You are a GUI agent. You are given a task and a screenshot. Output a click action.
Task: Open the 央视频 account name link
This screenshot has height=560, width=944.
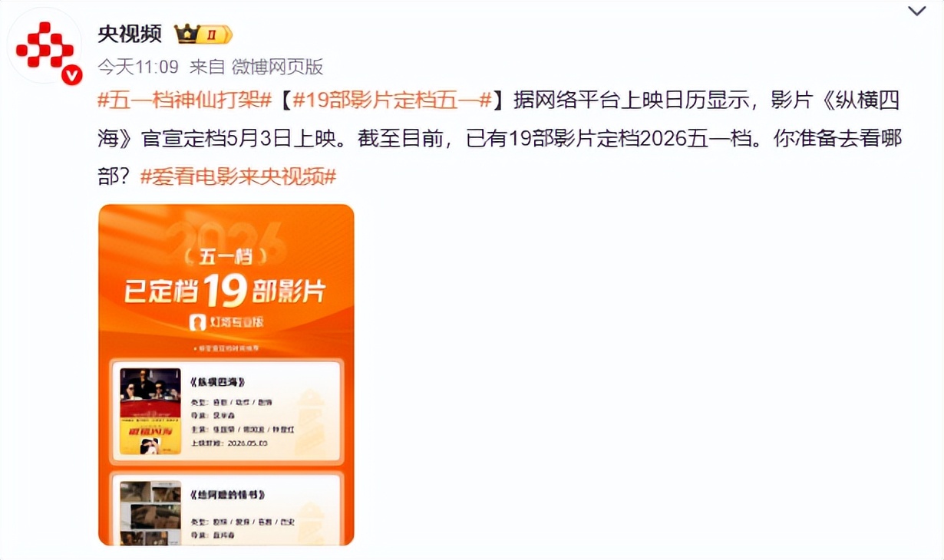point(130,34)
